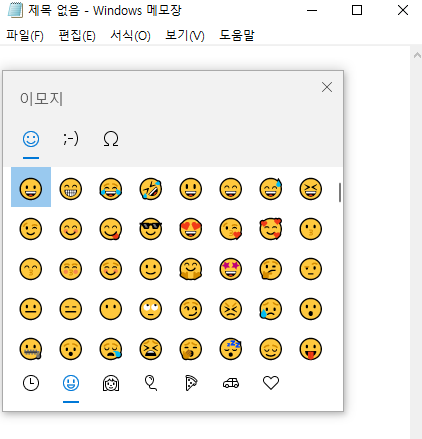Insert the raised eyebrow face emoji
This screenshot has width=422, height=439.
[x=311, y=269]
